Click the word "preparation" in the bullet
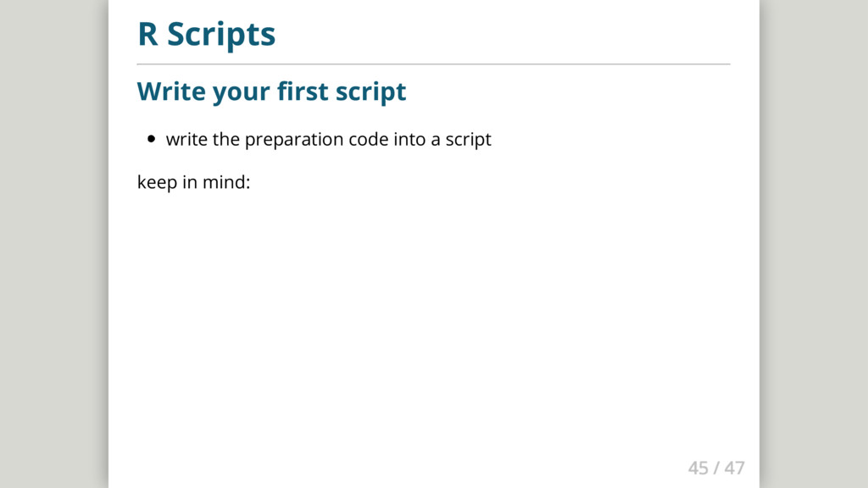868x488 pixels. click(294, 139)
